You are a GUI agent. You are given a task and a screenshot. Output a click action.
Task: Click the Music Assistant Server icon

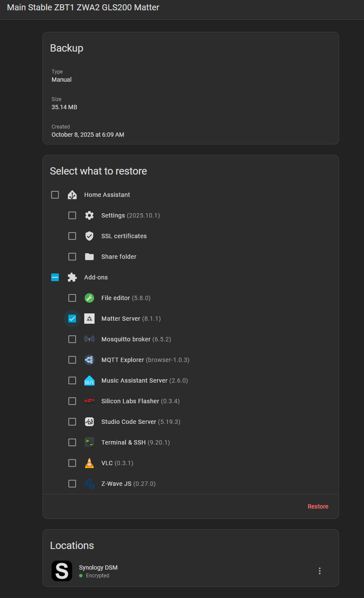(89, 380)
